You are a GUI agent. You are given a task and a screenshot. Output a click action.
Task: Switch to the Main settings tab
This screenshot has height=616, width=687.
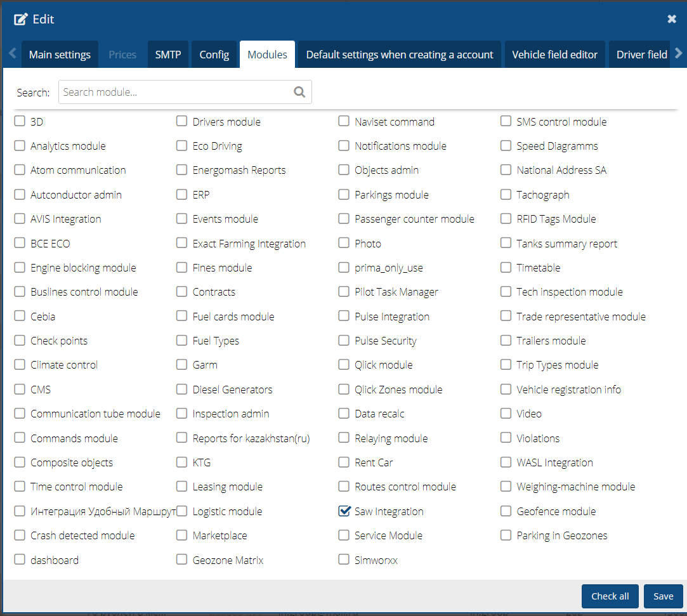60,55
